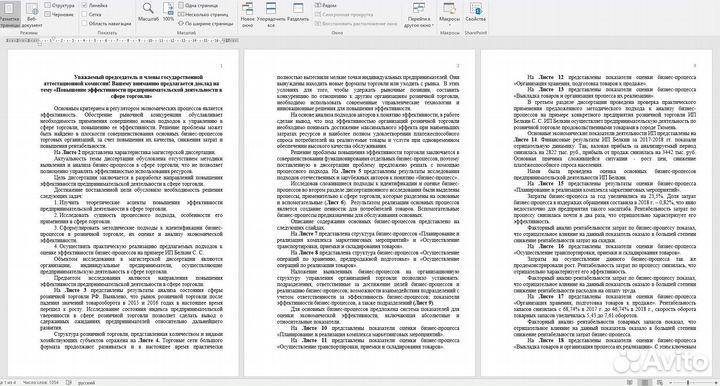Select the Черновик view option
Image resolution: width=720 pixels, height=386 pixels.
tap(59, 14)
